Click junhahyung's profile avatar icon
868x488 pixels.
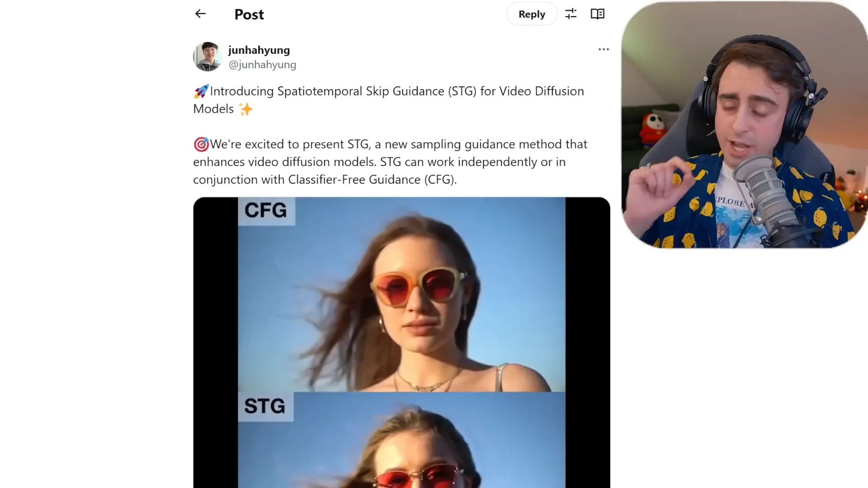click(x=208, y=56)
